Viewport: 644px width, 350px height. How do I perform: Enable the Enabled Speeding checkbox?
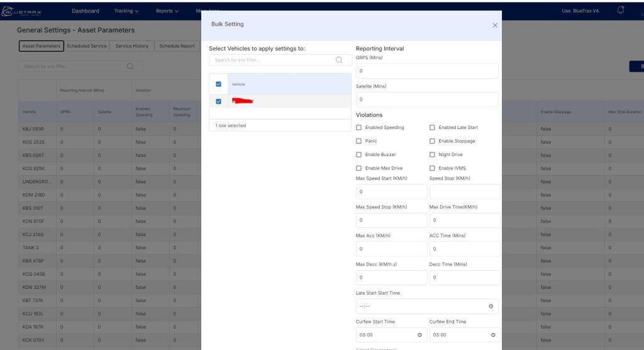[x=359, y=128]
